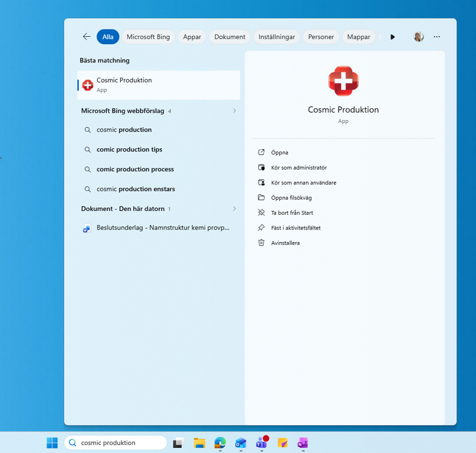Search the web for cosmic production enstars
The height and width of the screenshot is (453, 476).
point(158,189)
